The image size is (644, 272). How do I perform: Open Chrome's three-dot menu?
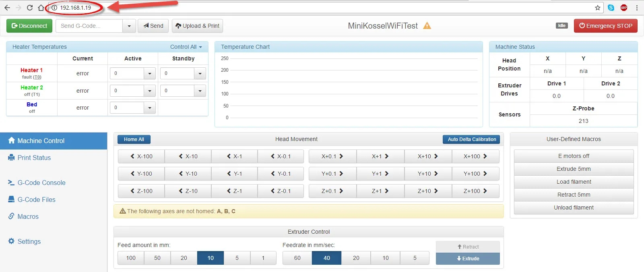[x=637, y=8]
